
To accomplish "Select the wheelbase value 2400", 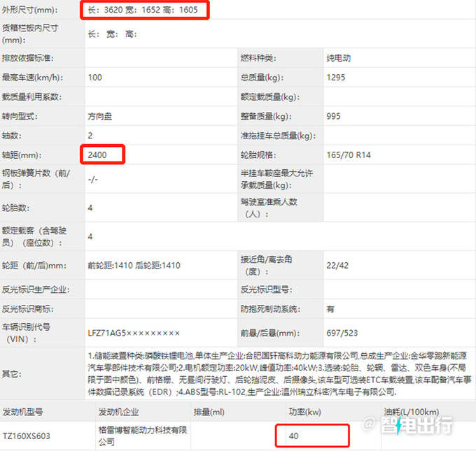I will click(97, 155).
